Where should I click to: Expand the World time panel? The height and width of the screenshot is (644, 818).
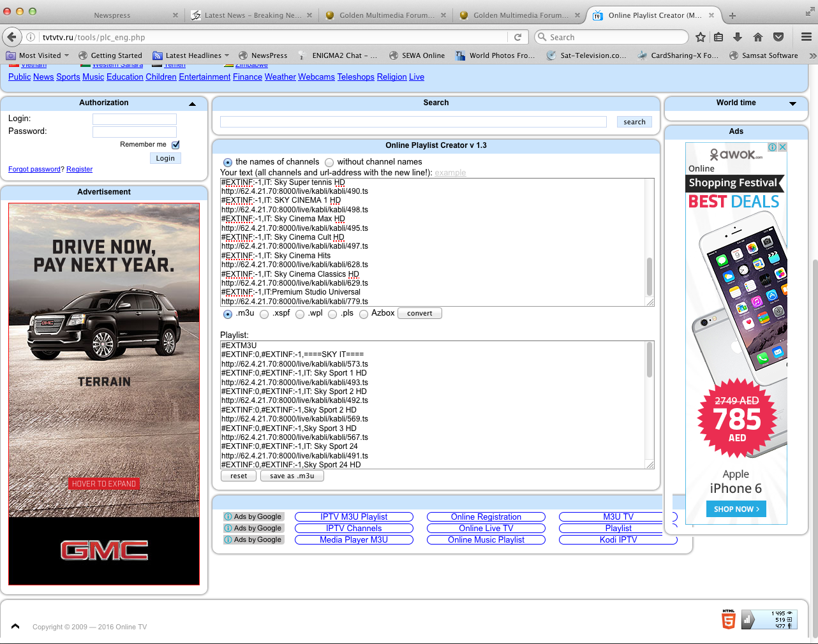pos(793,103)
